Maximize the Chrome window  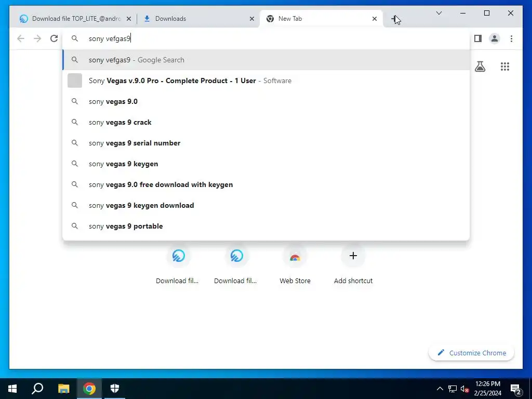486,13
